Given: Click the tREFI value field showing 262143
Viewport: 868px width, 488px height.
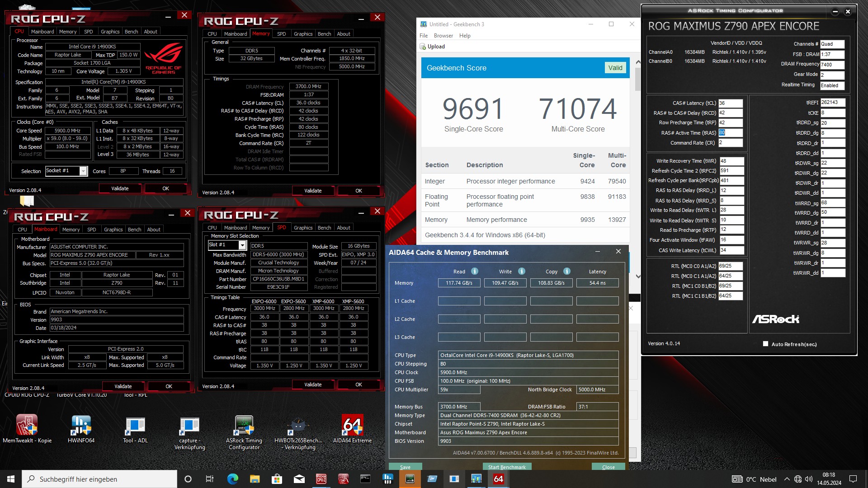Looking at the screenshot, I should pyautogui.click(x=832, y=103).
